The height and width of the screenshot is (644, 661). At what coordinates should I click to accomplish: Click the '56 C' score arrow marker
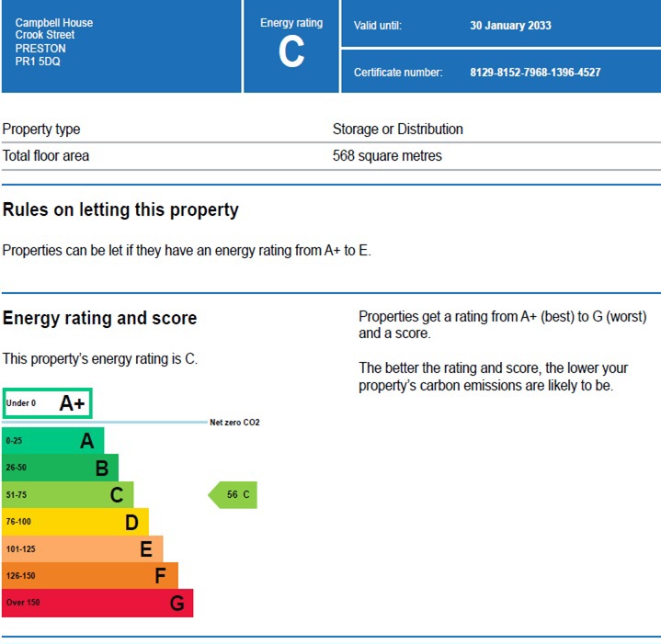[234, 495]
